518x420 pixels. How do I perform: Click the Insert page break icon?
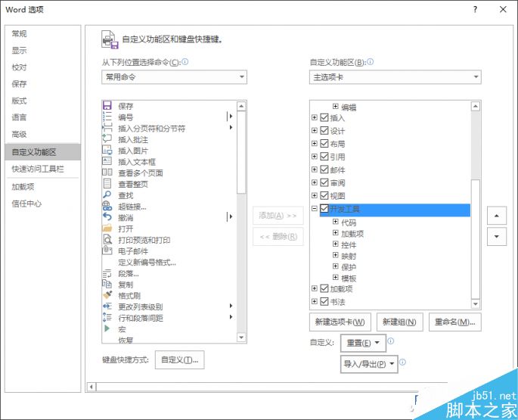coord(107,128)
